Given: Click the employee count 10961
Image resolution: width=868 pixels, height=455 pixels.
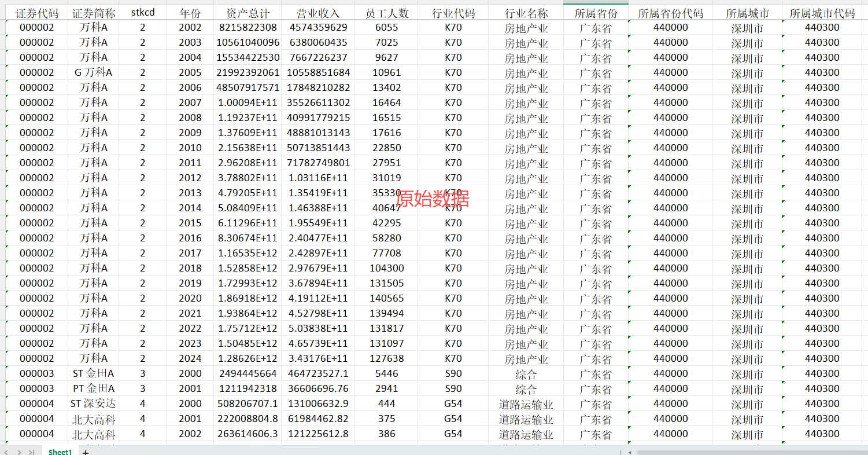Looking at the screenshot, I should [x=387, y=72].
